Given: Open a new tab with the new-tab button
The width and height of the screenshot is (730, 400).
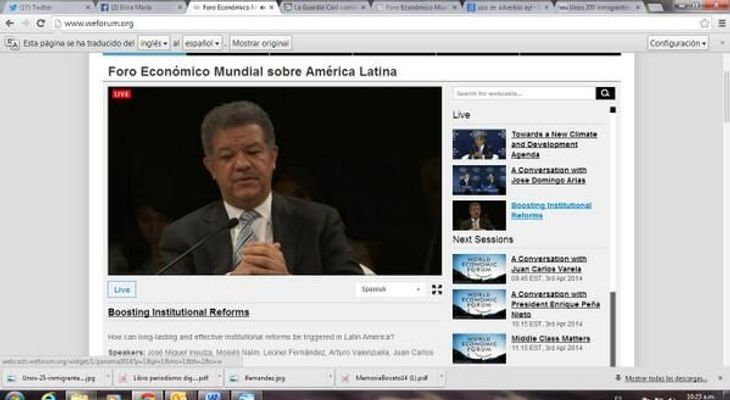Looking at the screenshot, I should point(655,7).
